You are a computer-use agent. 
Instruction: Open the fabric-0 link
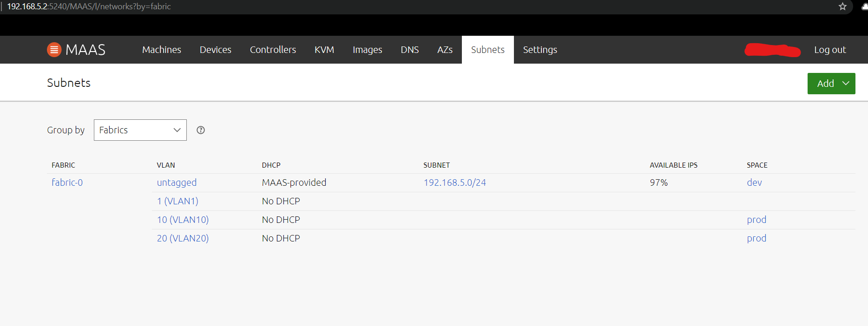(x=67, y=183)
